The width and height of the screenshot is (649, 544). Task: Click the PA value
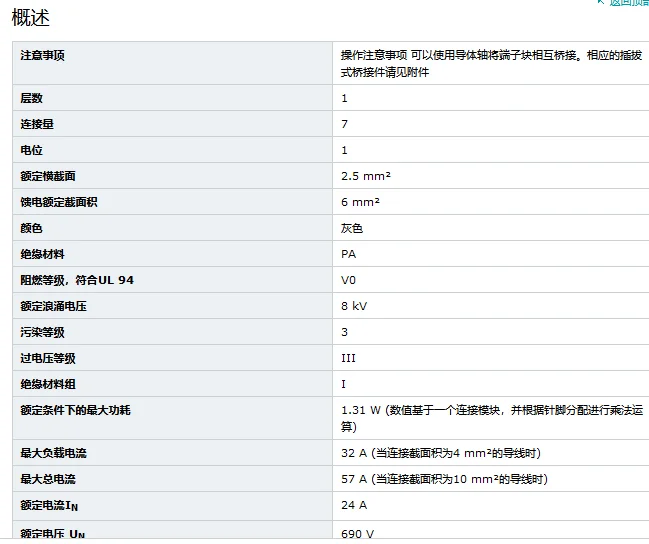click(x=349, y=254)
